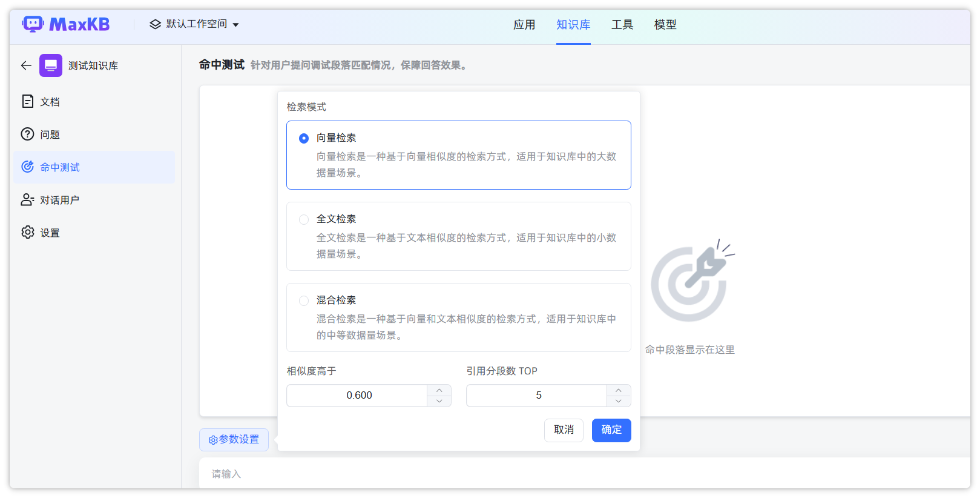Click the 相似度高于 0.600 input field
The image size is (980, 498).
[x=358, y=396]
